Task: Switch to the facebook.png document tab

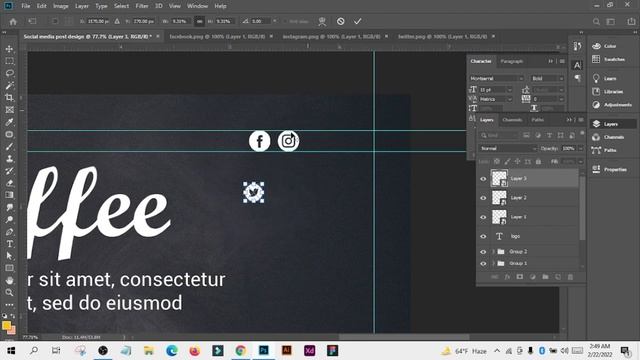Action: (x=217, y=36)
